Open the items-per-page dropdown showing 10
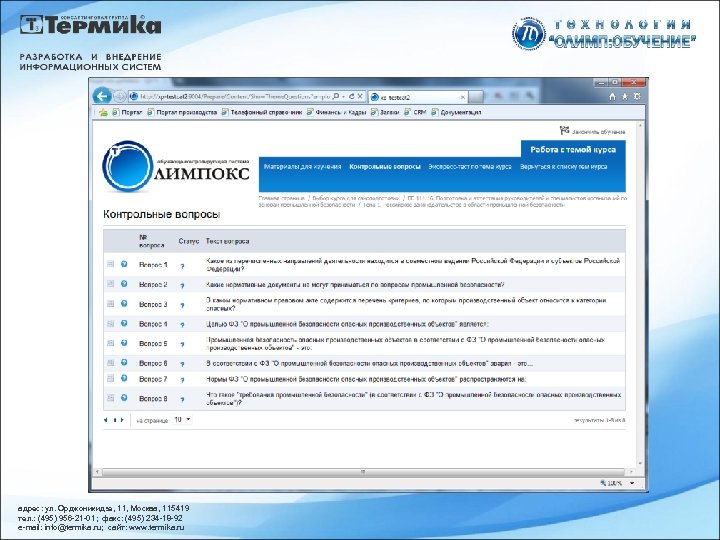The width and height of the screenshot is (720, 540). click(x=182, y=419)
